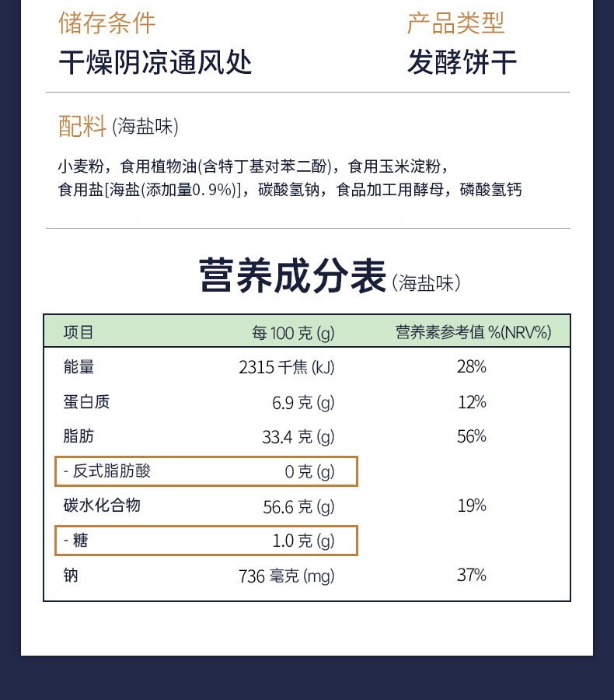The height and width of the screenshot is (700, 614).
Task: Click the 碳水化合物 row label
Action: (102, 506)
